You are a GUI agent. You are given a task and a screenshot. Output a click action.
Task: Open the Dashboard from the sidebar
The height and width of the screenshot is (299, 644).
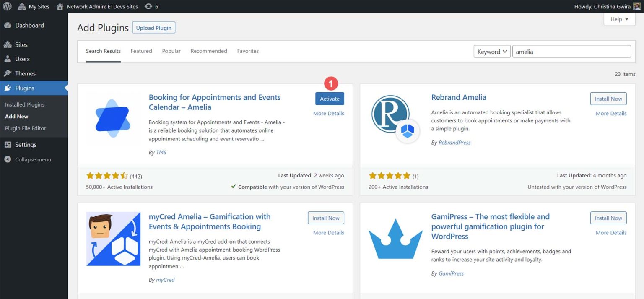click(x=29, y=25)
